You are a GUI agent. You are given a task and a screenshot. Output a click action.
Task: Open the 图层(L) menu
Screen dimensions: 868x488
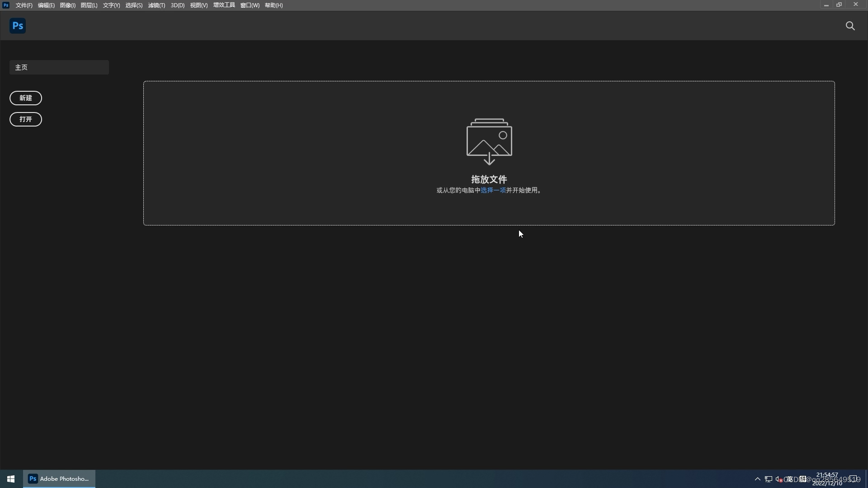(89, 5)
